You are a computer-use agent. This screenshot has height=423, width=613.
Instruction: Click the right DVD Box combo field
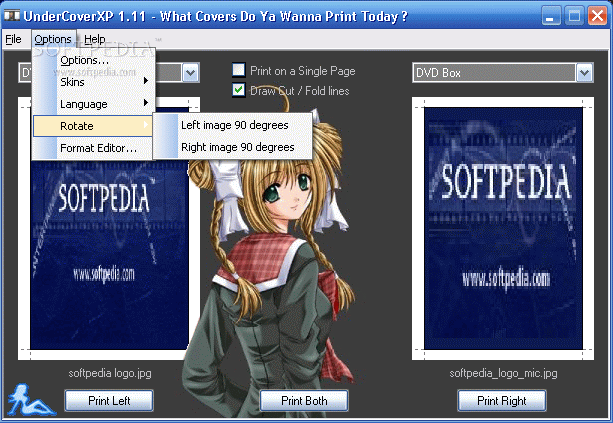click(x=503, y=73)
